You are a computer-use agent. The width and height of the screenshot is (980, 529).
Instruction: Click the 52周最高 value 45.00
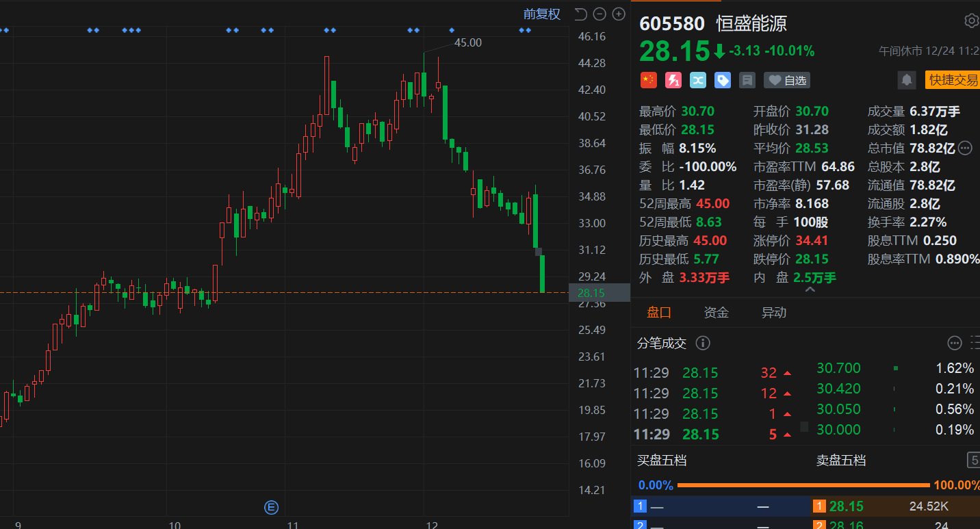(x=712, y=203)
